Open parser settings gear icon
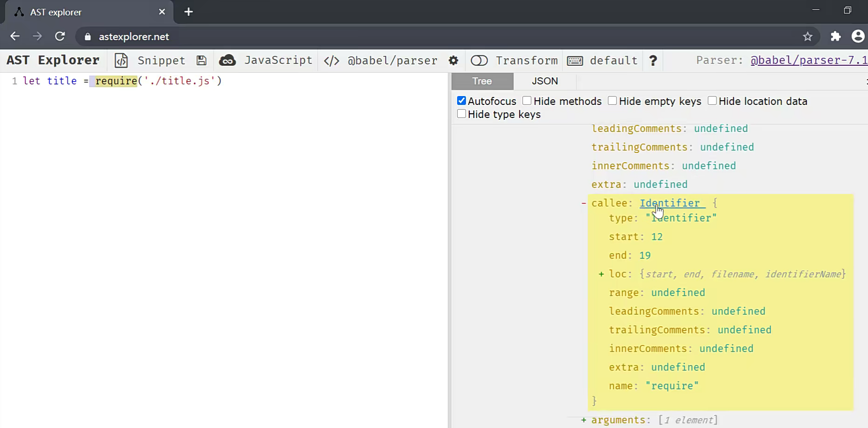The width and height of the screenshot is (868, 428). (453, 61)
